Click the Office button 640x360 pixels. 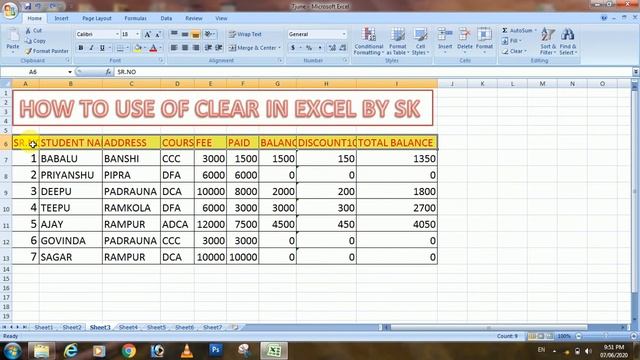point(10,10)
